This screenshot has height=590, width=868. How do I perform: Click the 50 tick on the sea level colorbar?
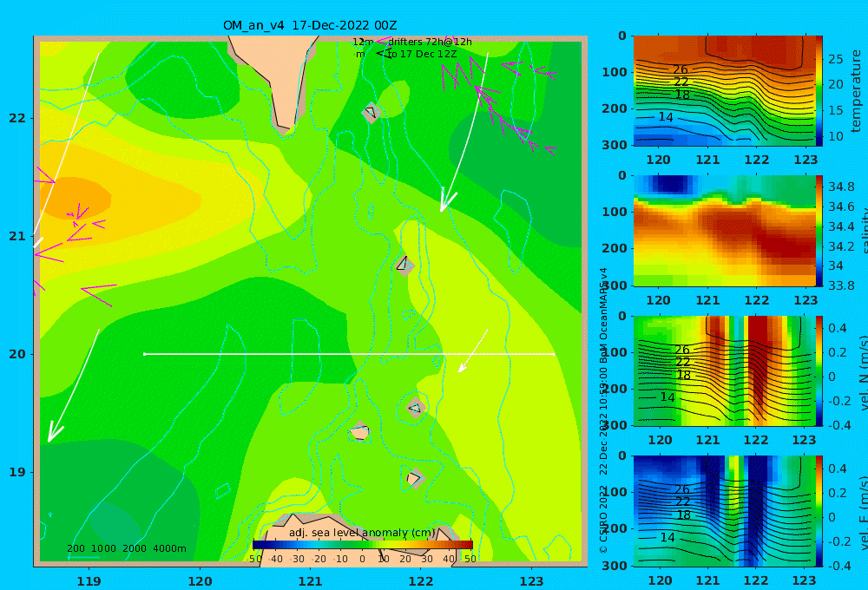470,559
